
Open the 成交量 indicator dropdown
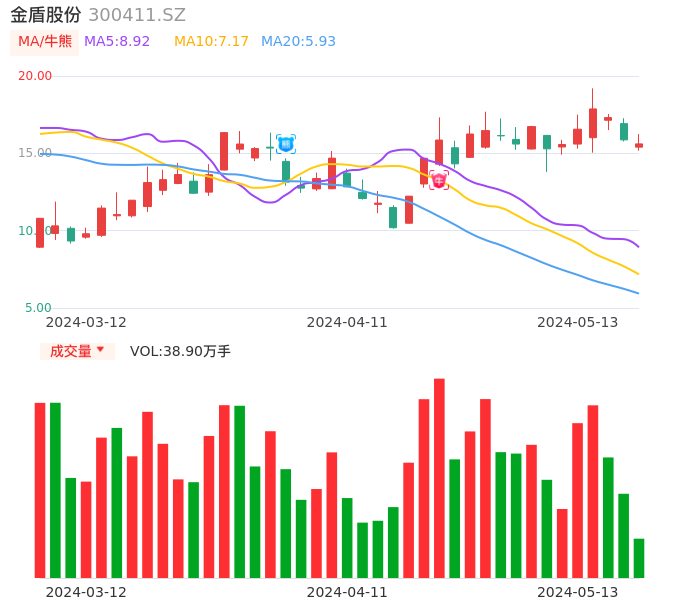coord(77,351)
